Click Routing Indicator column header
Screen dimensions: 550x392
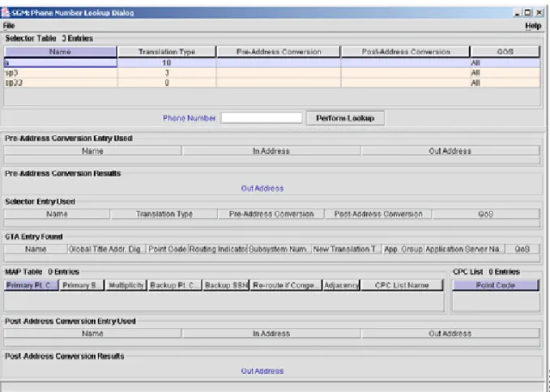coord(218,249)
